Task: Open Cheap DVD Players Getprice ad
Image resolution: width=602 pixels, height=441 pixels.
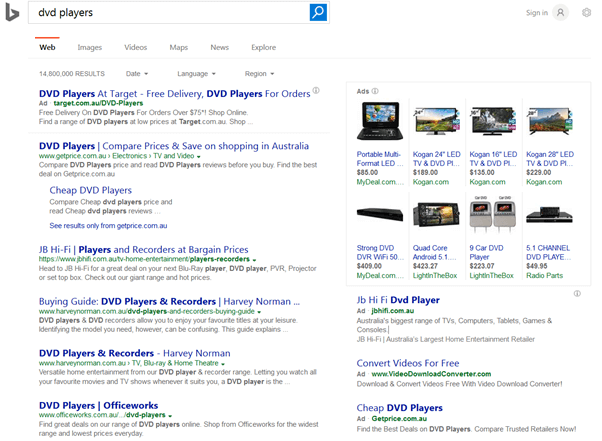Action: click(x=399, y=408)
